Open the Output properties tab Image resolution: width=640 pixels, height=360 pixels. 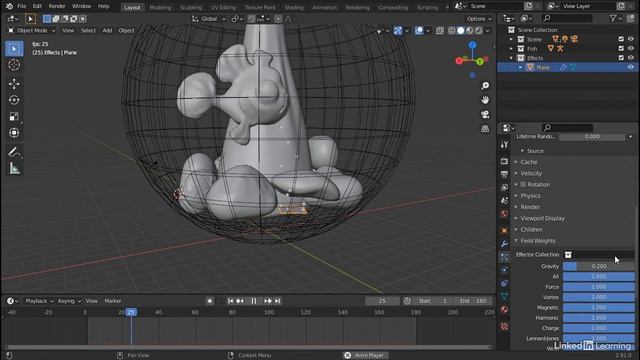[x=504, y=174]
